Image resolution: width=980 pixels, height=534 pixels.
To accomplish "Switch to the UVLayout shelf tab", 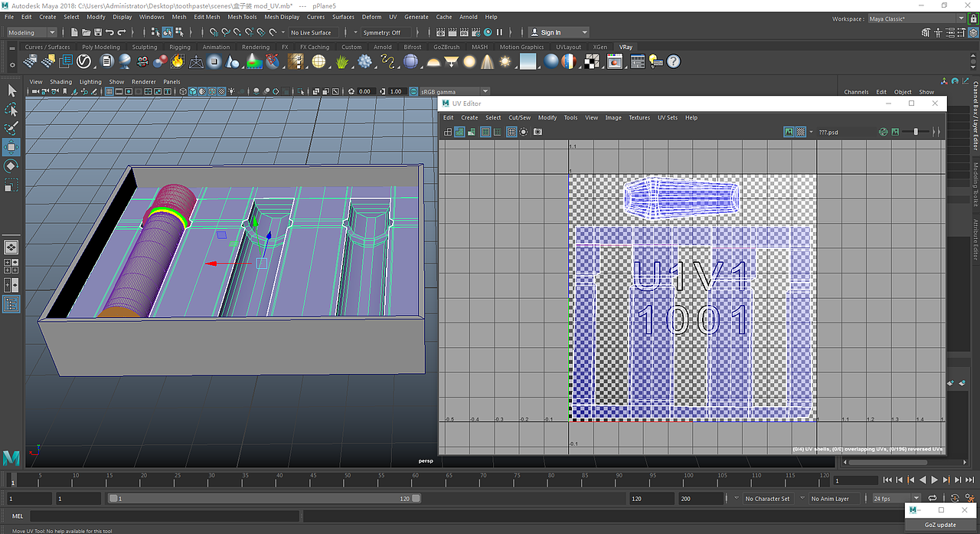I will pos(568,47).
